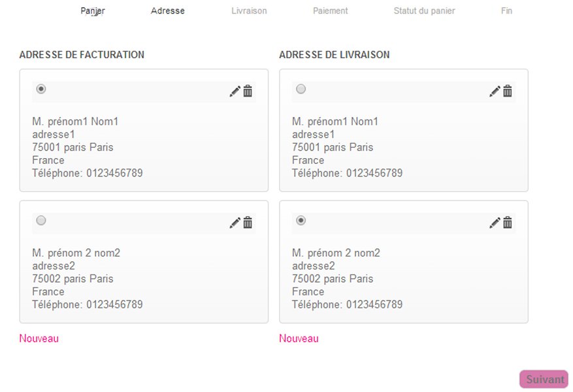This screenshot has width=573, height=392.
Task: Select prénom 2 nom2 as delivery address radio
Action: click(301, 220)
